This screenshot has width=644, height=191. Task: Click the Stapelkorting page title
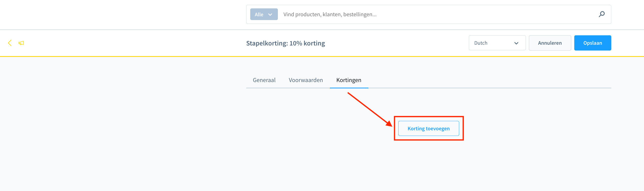point(285,43)
